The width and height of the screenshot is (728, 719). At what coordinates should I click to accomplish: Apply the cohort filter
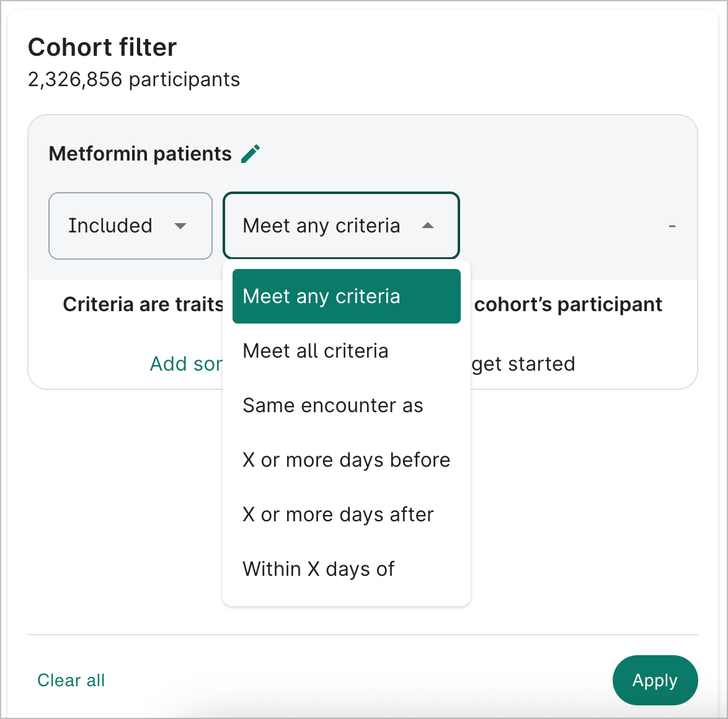click(x=655, y=680)
